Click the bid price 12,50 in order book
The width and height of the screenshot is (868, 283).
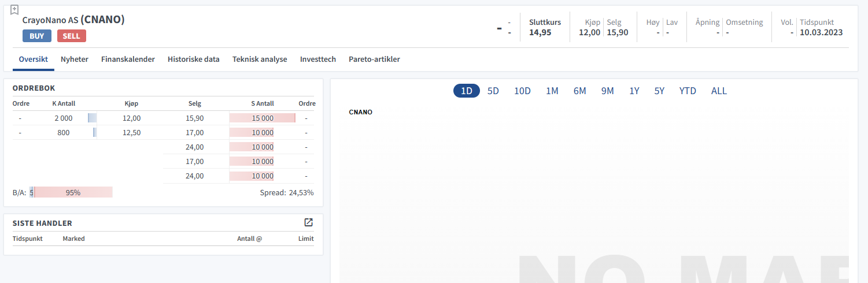pos(132,132)
